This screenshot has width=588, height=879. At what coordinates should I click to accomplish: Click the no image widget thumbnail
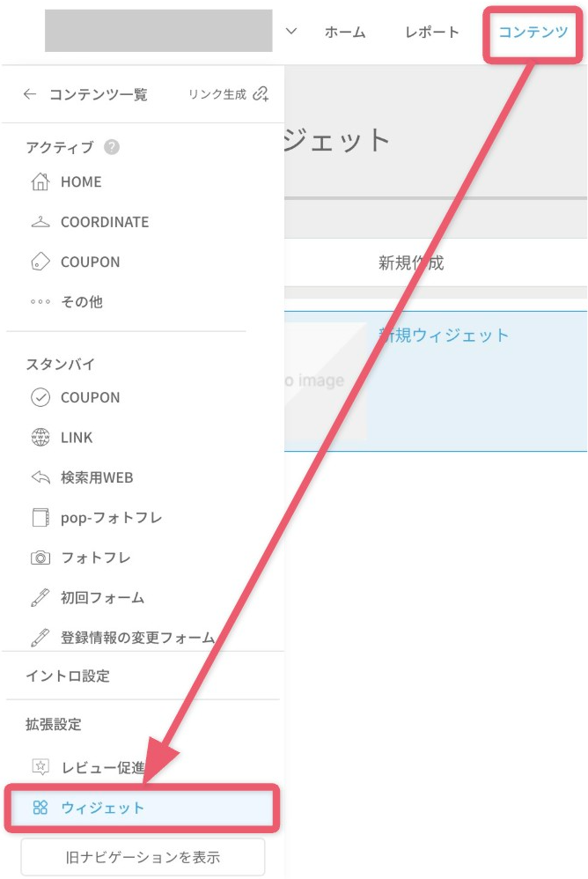[326, 380]
